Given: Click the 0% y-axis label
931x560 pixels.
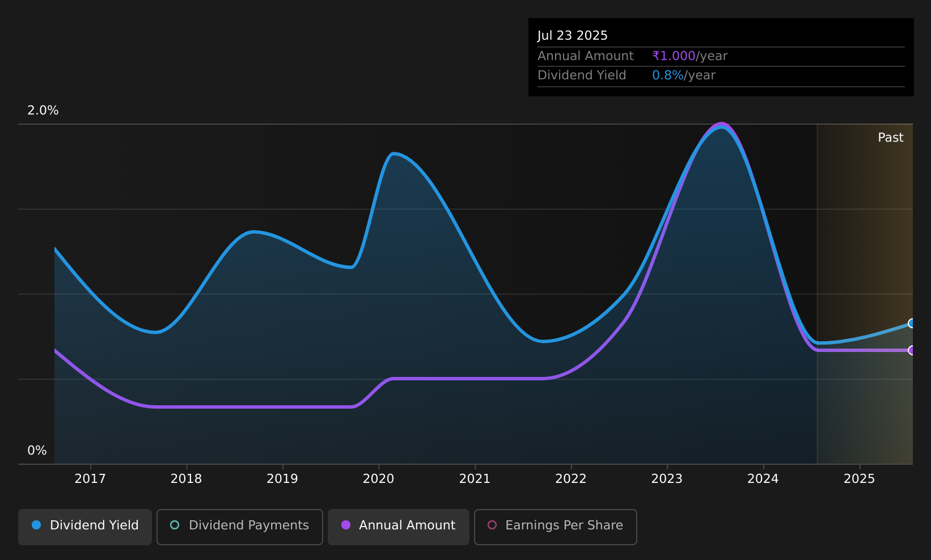Looking at the screenshot, I should coord(37,451).
